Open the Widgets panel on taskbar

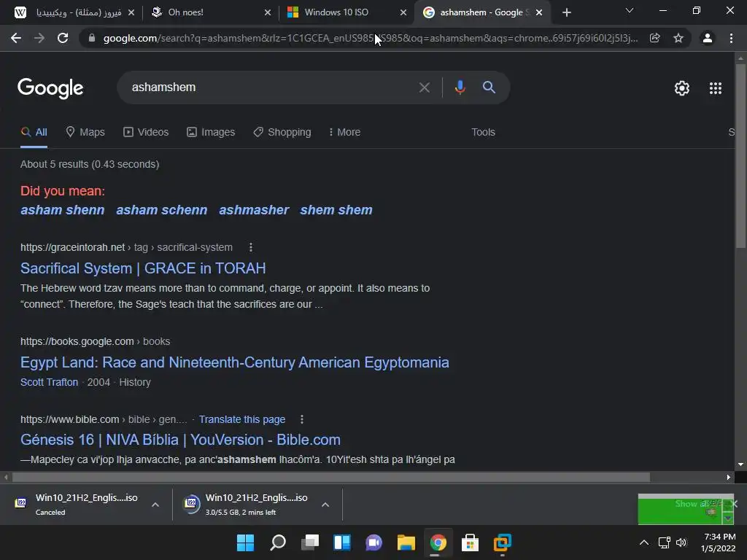click(342, 542)
